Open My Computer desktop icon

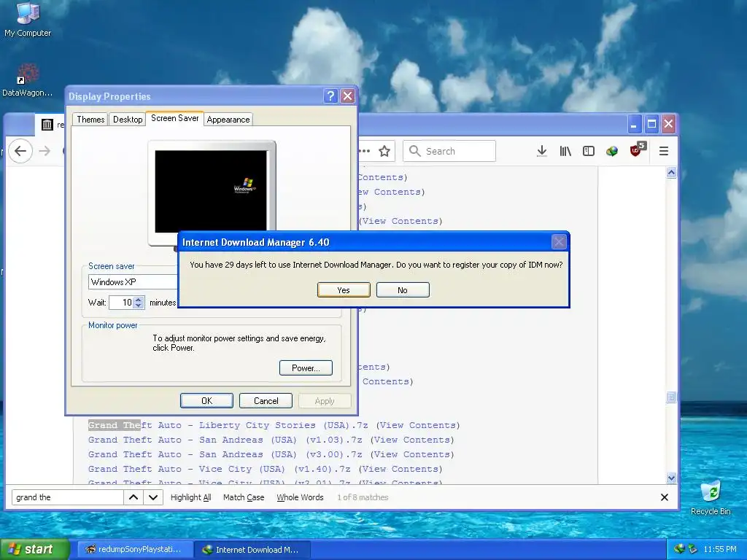(28, 19)
